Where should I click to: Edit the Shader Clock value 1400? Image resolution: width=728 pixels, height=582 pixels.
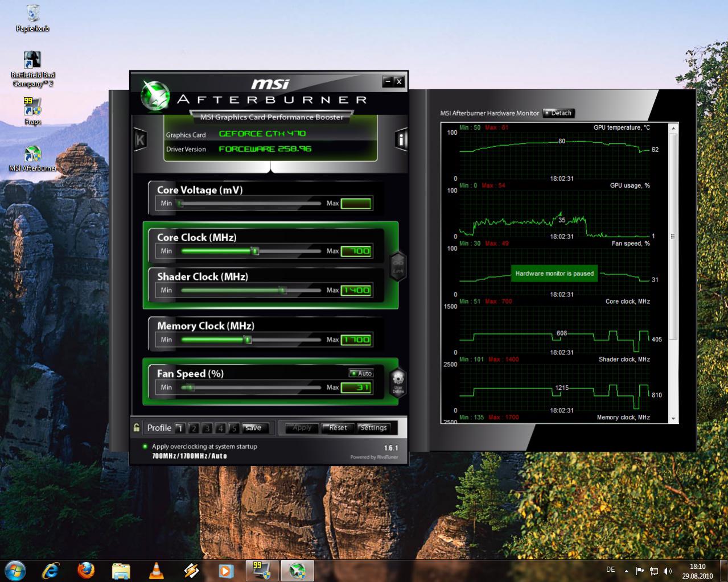pyautogui.click(x=356, y=290)
